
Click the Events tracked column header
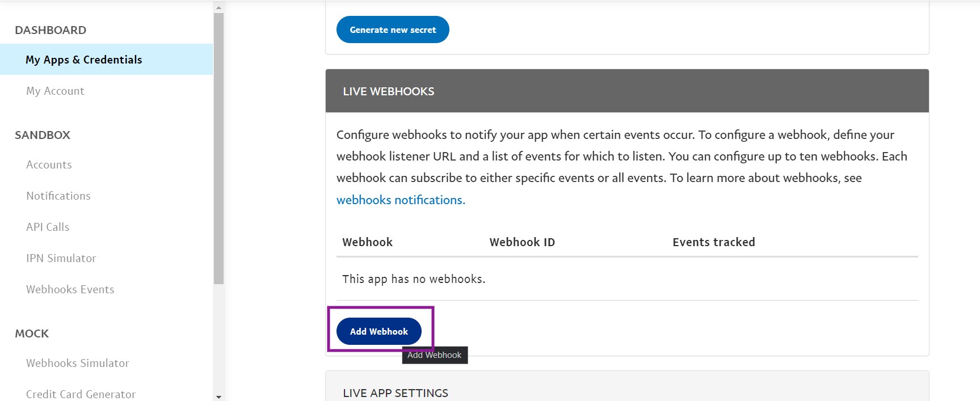coord(714,242)
